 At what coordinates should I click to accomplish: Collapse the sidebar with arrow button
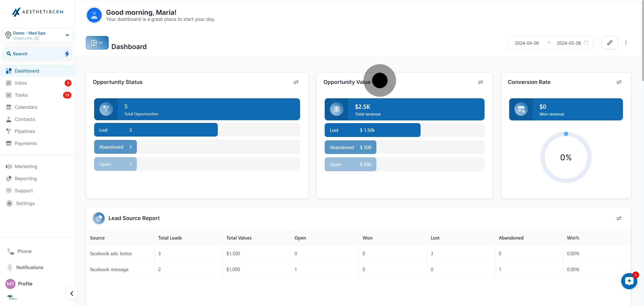[x=72, y=293]
